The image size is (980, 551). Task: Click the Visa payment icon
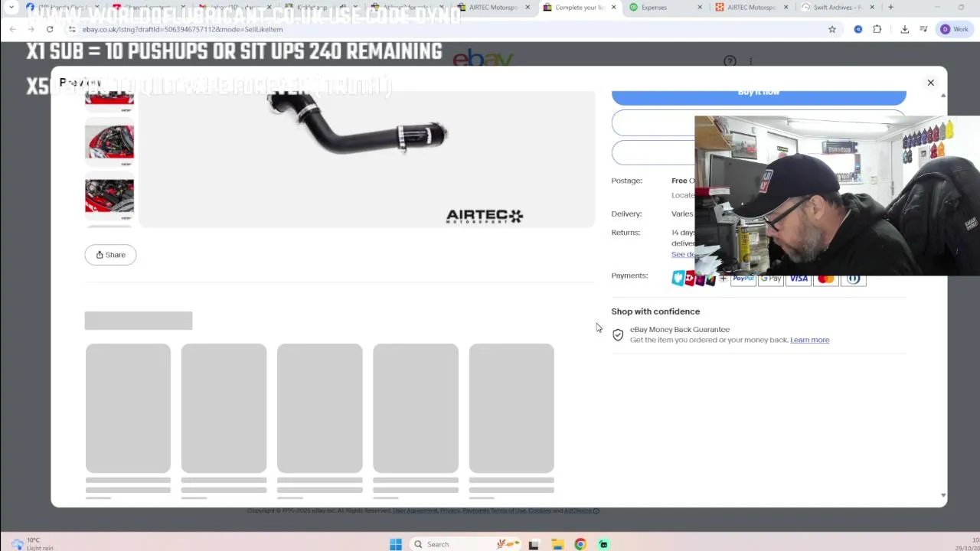coord(799,279)
